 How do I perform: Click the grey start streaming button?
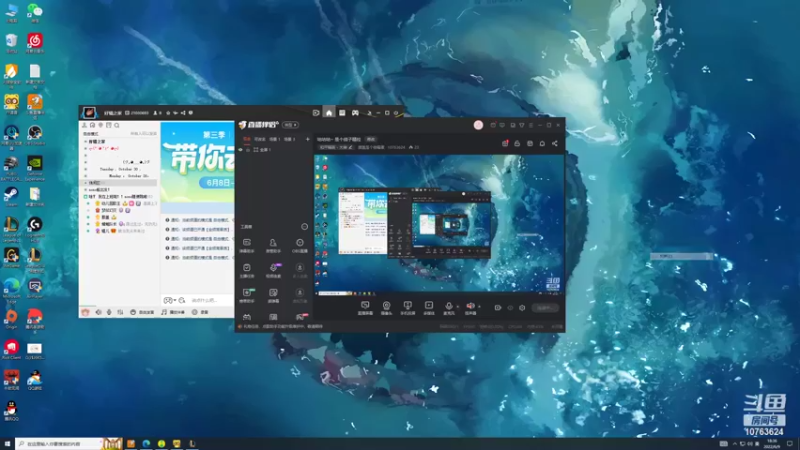[x=544, y=308]
